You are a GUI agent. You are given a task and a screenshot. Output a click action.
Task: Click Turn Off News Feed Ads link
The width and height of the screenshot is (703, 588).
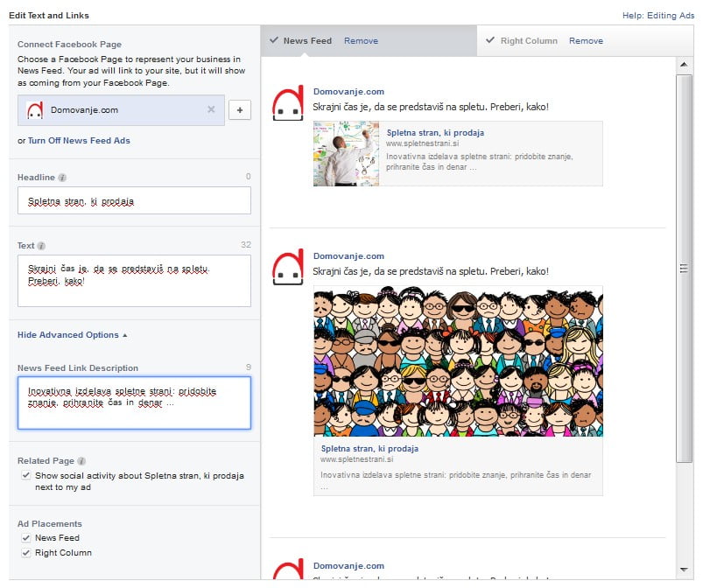(x=79, y=140)
